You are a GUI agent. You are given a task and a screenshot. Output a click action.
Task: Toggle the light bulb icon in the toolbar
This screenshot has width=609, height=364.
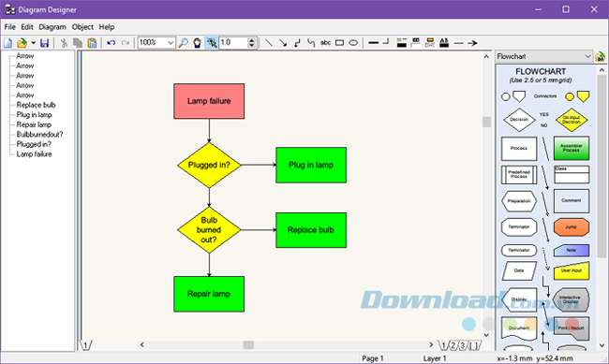click(198, 43)
